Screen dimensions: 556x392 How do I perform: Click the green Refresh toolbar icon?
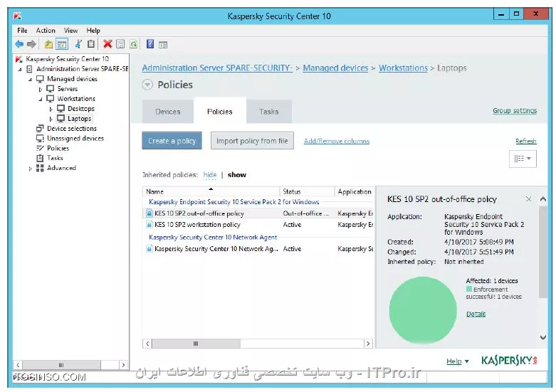[x=133, y=44]
